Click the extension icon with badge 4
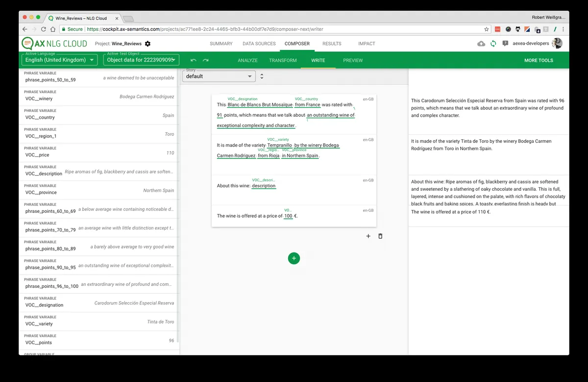This screenshot has height=382, width=588. [x=537, y=30]
